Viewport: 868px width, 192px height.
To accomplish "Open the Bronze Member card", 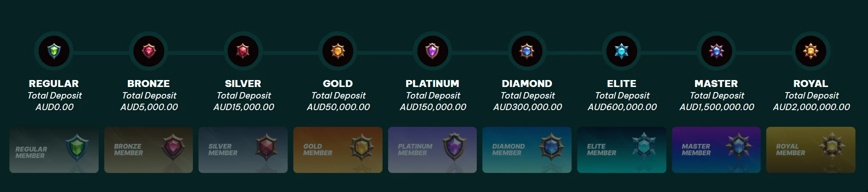I will click(149, 150).
